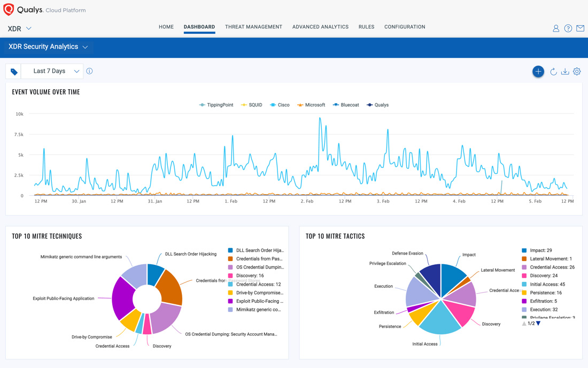Screen dimensions: 588x368
Task: Click the Qualys shield logo
Action: pyautogui.click(x=9, y=10)
